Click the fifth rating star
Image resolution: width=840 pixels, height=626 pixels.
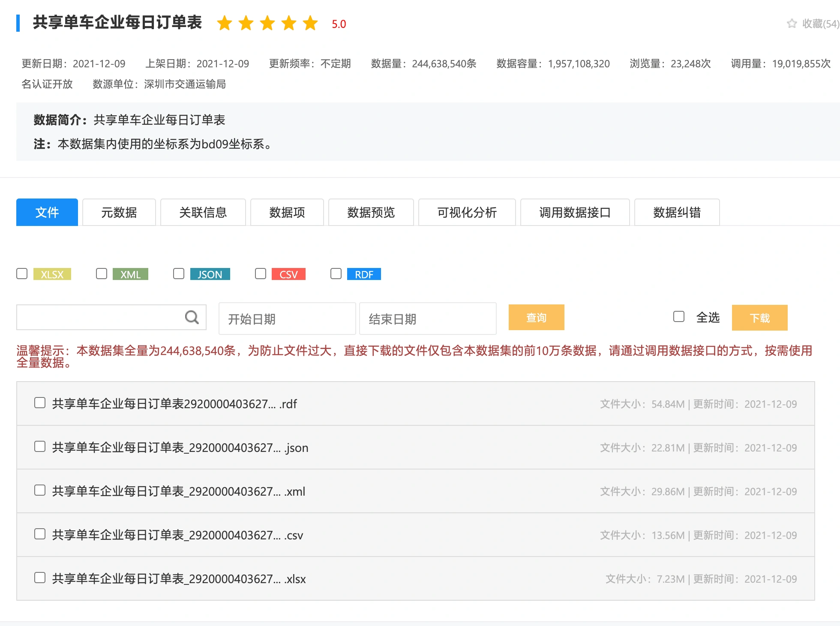tap(310, 24)
